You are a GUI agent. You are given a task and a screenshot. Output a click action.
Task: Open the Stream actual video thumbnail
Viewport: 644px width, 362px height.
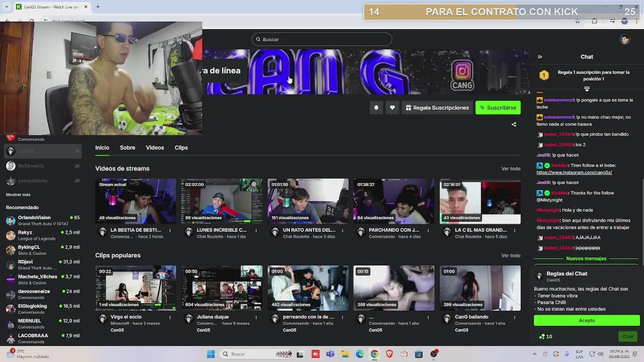[x=136, y=201]
